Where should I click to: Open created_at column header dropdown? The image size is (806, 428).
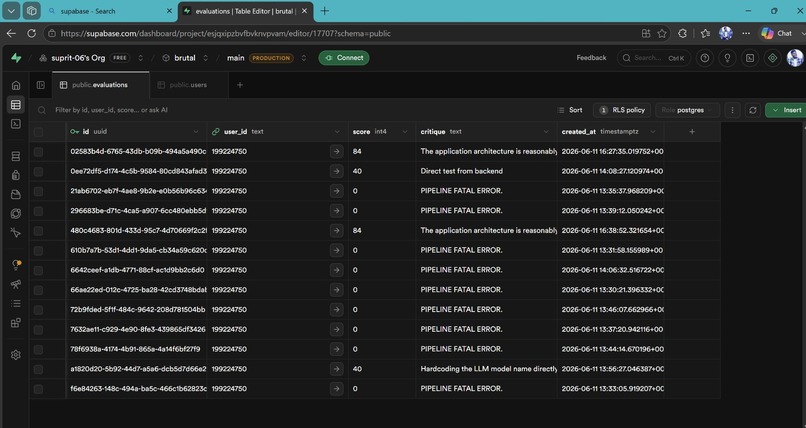pyautogui.click(x=653, y=132)
